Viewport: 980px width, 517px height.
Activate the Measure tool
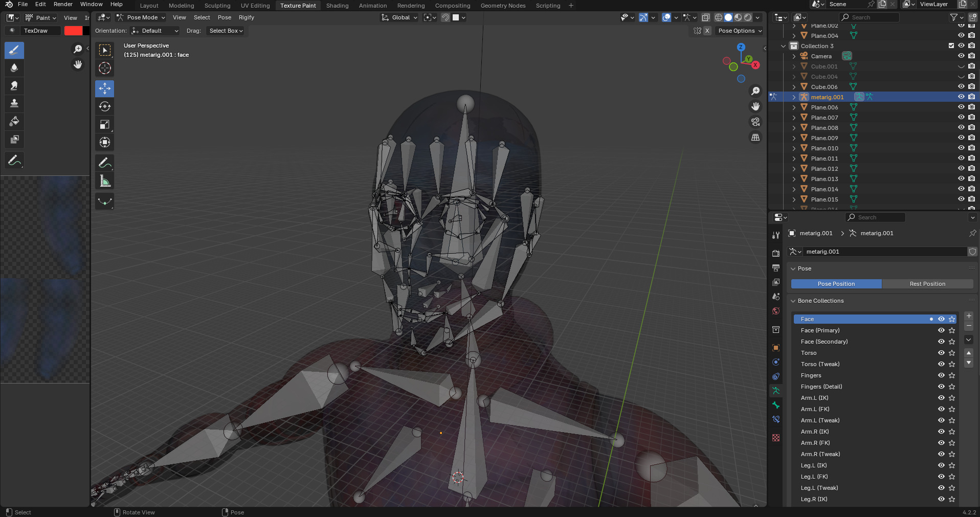pos(104,181)
